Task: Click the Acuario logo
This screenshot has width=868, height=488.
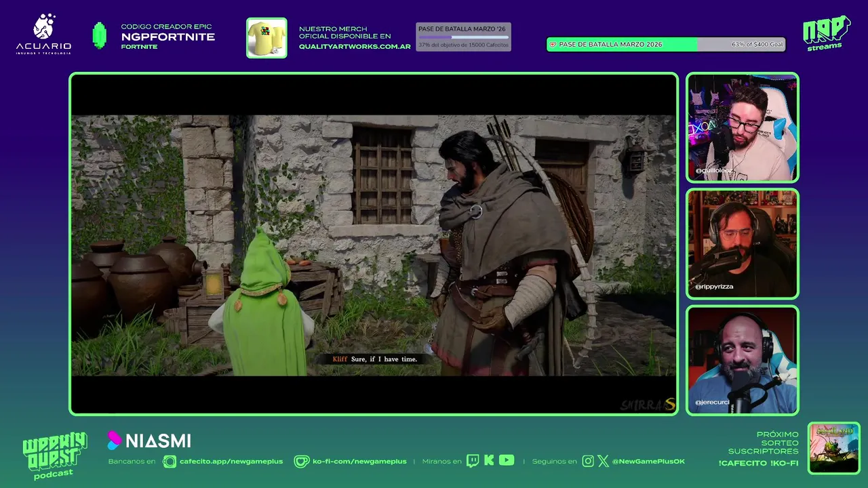Action: pos(43,34)
